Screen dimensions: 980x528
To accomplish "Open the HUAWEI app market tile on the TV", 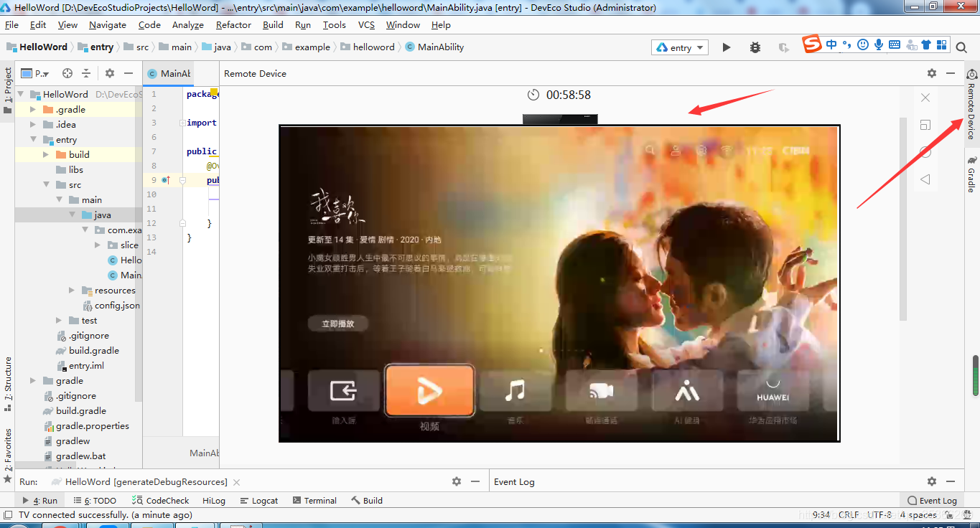I will point(773,391).
